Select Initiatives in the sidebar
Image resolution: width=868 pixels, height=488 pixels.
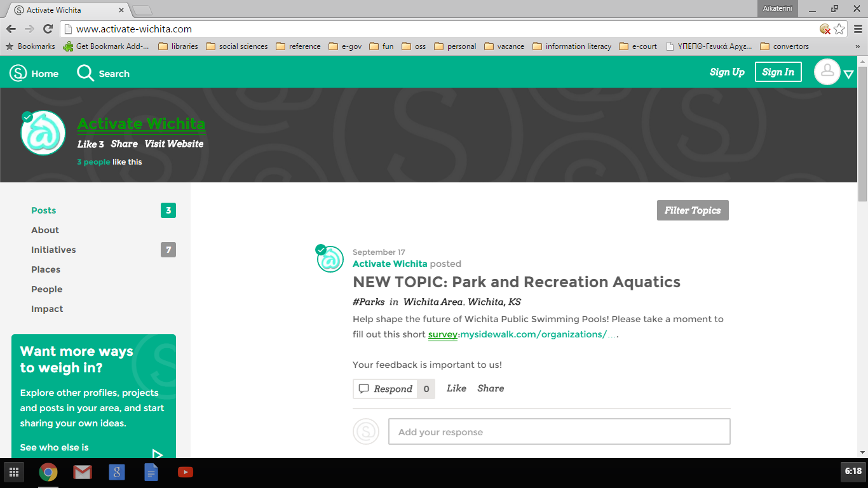53,250
